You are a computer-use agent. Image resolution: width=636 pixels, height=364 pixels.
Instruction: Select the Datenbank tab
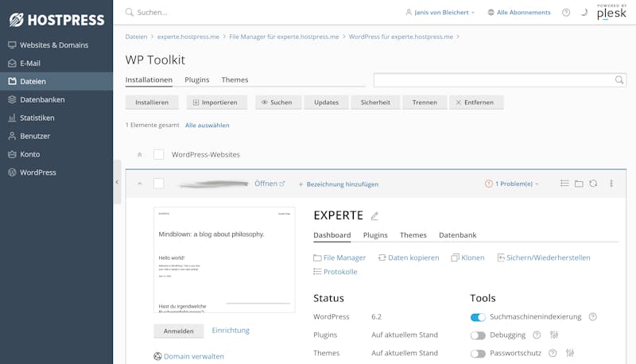tap(458, 235)
